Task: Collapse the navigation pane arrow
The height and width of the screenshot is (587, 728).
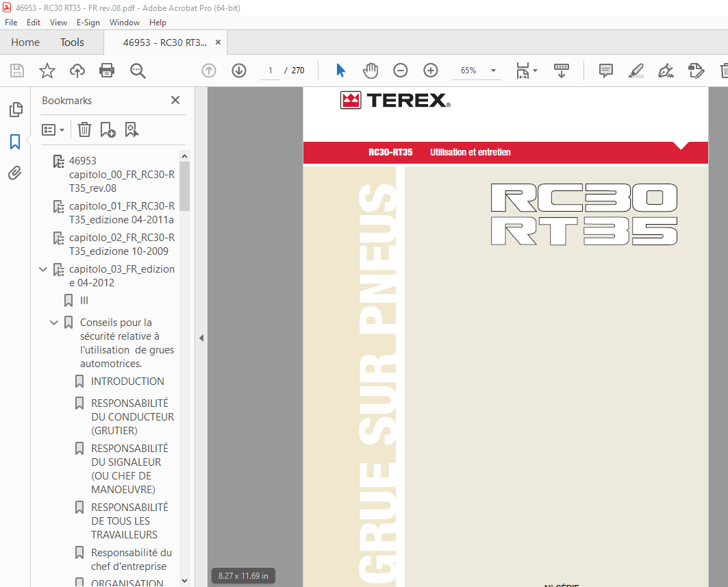Action: tap(201, 338)
